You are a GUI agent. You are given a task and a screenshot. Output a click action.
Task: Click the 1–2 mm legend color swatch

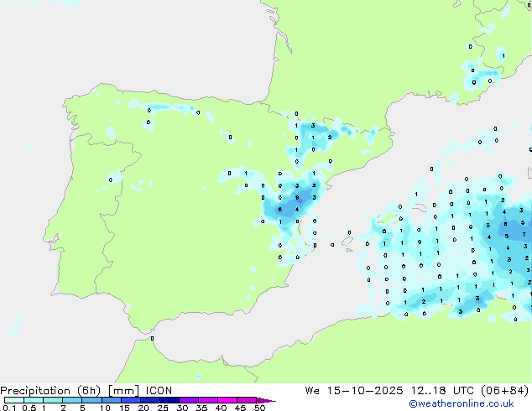pos(53,400)
